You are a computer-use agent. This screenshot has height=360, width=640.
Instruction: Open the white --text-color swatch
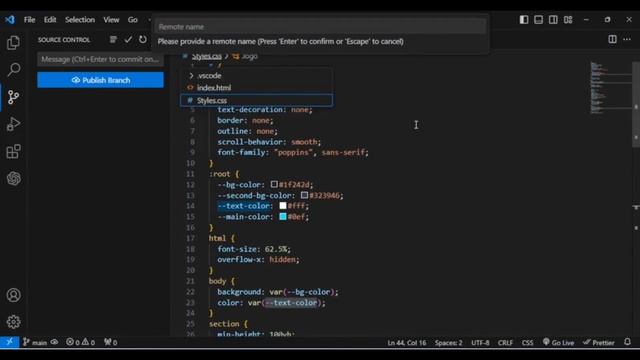point(283,206)
